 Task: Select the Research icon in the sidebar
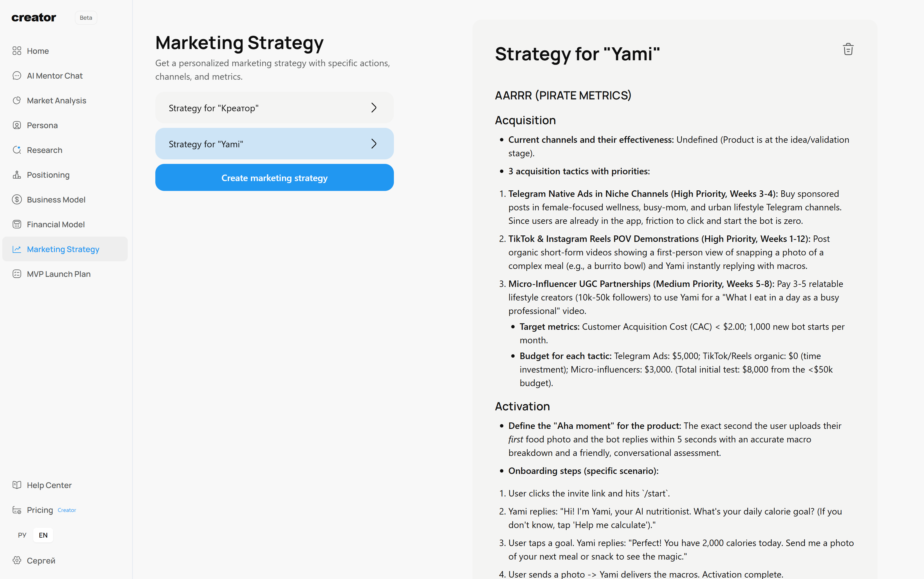pyautogui.click(x=17, y=150)
